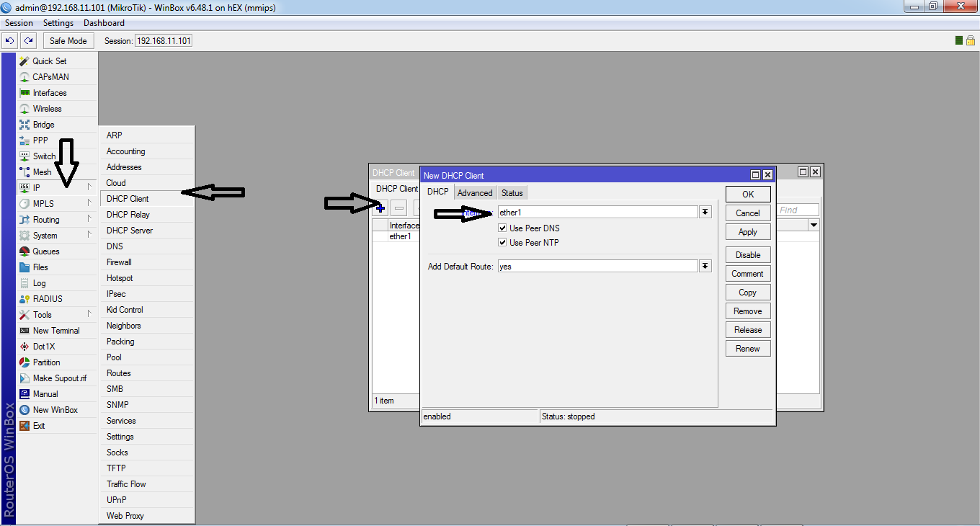
Task: Launch New WinBox
Action: 57,410
